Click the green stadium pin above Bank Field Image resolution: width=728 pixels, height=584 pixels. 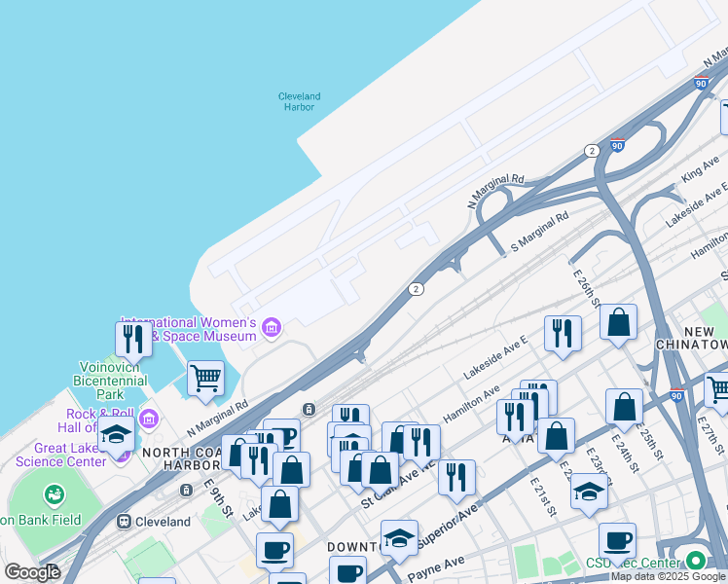[55, 494]
